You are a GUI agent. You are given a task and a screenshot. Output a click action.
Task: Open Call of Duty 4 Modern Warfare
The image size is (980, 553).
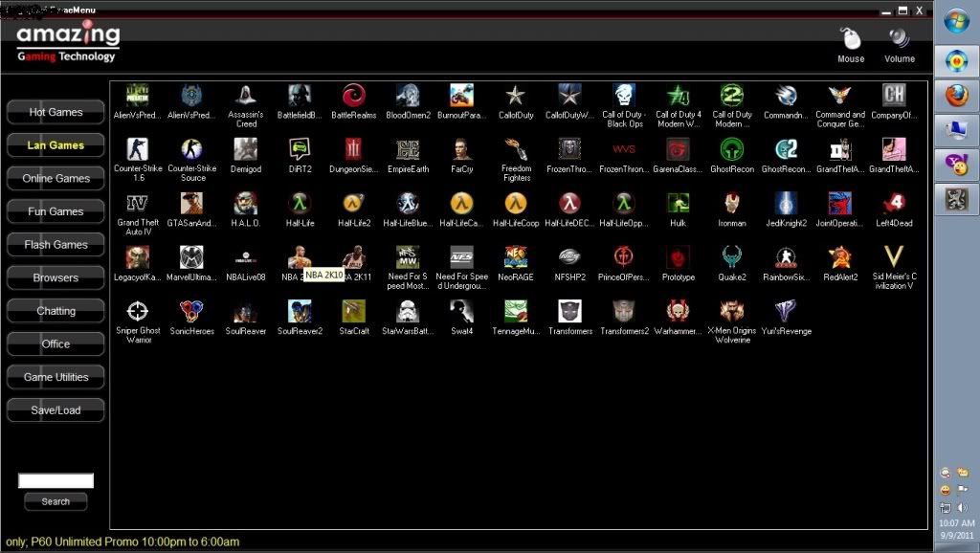tap(679, 97)
